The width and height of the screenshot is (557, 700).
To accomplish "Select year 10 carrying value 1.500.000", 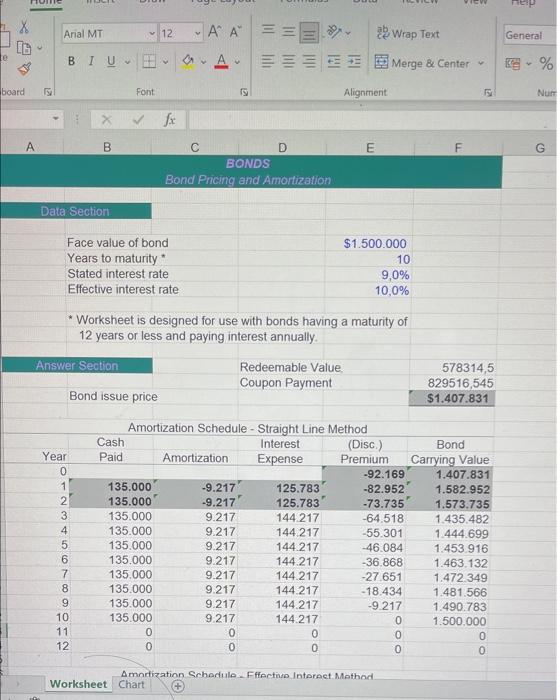I will (459, 621).
